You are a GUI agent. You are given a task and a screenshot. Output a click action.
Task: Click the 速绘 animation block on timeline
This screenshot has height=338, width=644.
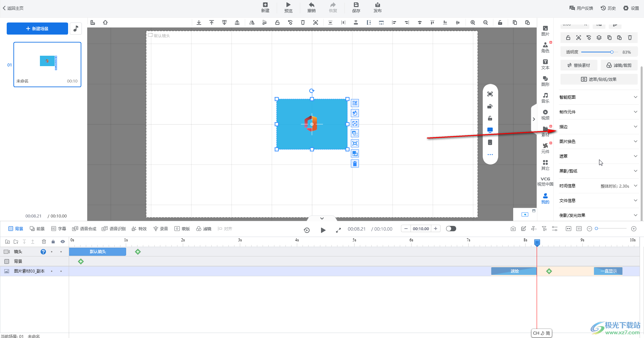[514, 271]
